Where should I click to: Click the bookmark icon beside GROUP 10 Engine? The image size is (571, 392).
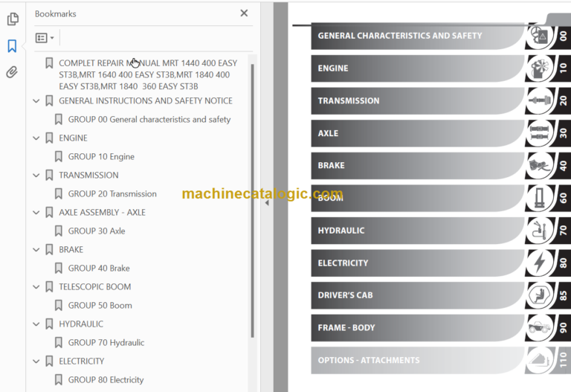[x=58, y=157]
